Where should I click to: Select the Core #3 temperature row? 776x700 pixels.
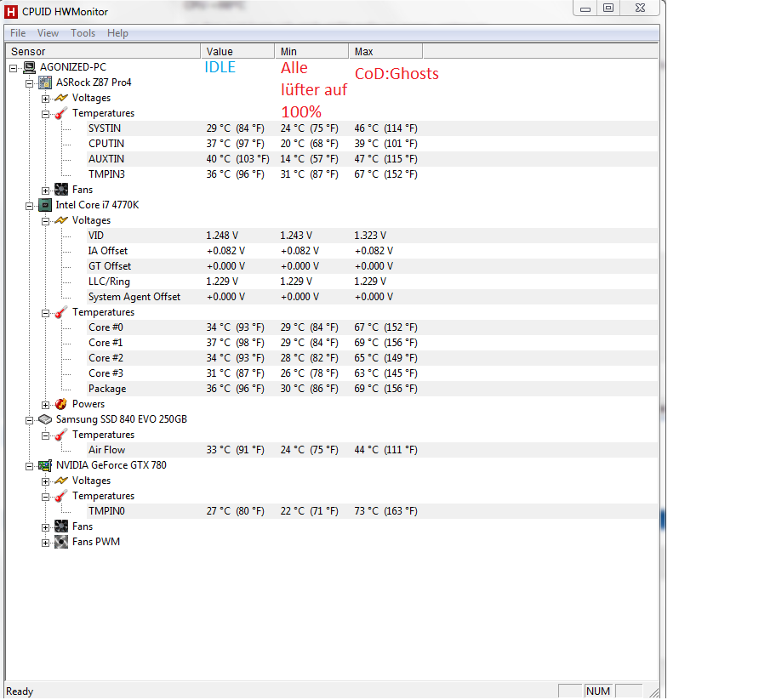click(371, 374)
